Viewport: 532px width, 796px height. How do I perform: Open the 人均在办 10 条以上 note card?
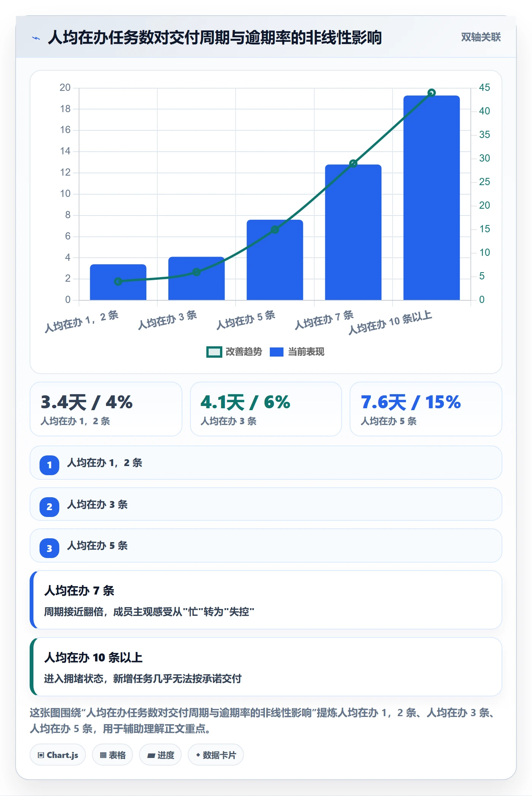click(x=266, y=667)
